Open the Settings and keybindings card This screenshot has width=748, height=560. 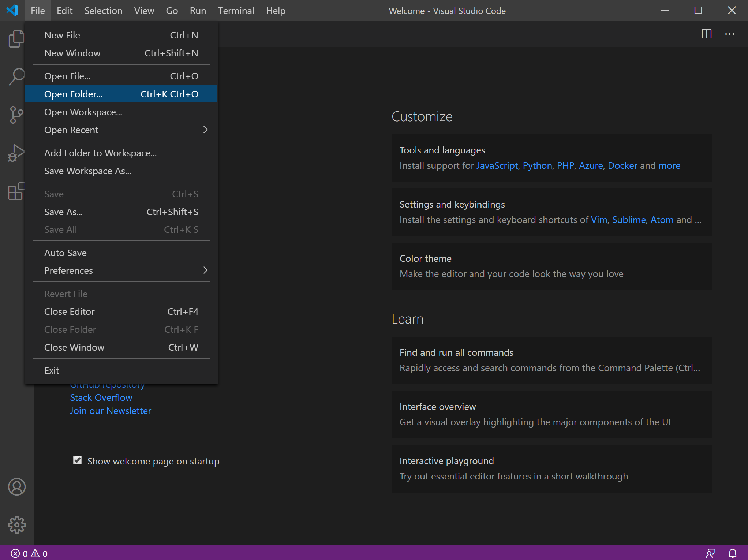coord(552,212)
